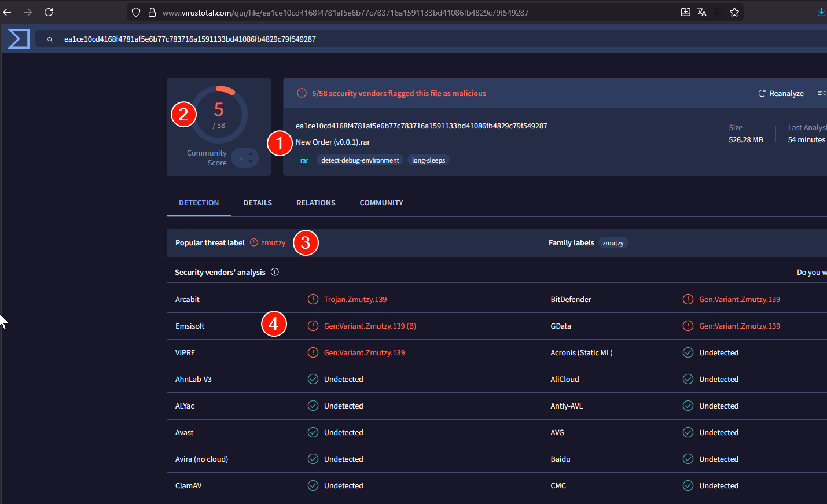Click the 526.28 MB size value

point(746,139)
